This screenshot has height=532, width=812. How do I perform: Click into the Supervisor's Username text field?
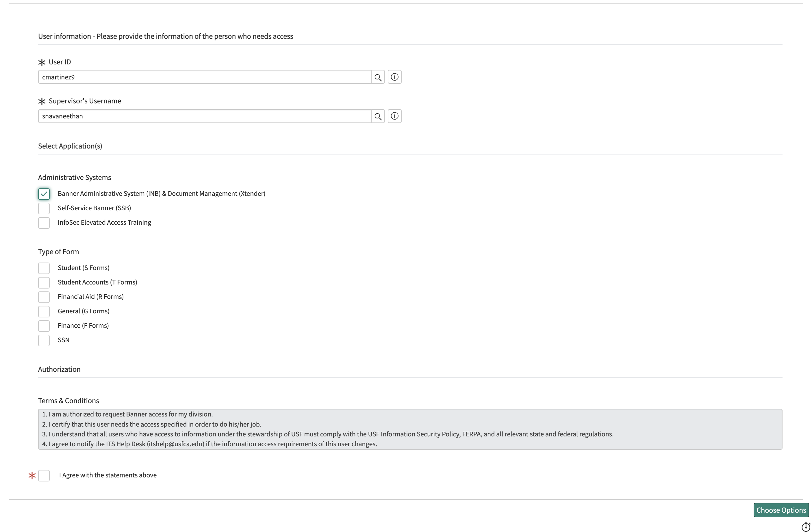click(205, 116)
